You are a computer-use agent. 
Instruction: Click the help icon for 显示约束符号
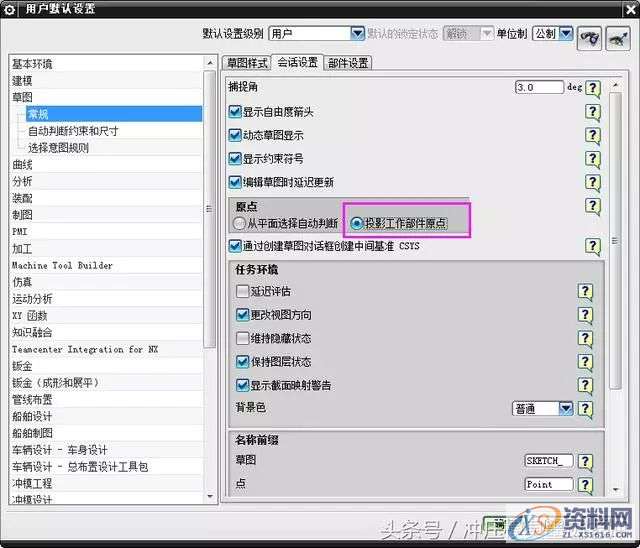592,158
